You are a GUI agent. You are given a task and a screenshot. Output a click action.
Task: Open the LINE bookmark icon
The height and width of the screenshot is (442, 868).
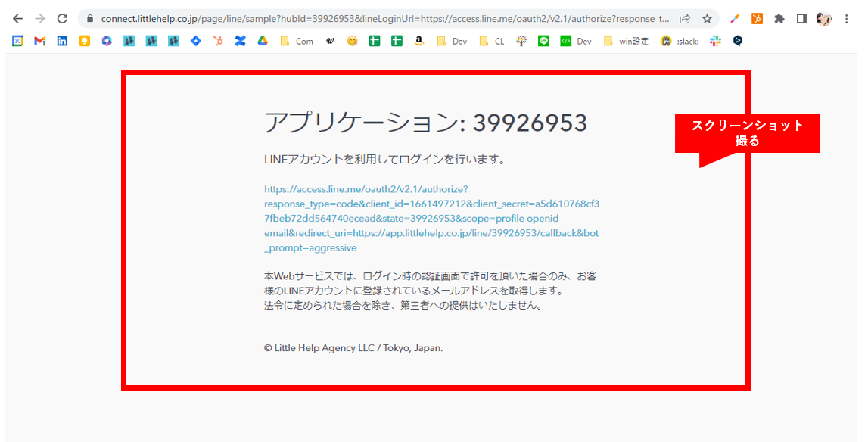tap(543, 42)
